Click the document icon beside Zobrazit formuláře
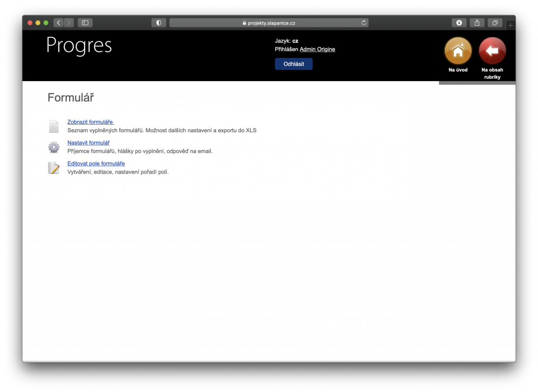The image size is (538, 392). [x=54, y=126]
